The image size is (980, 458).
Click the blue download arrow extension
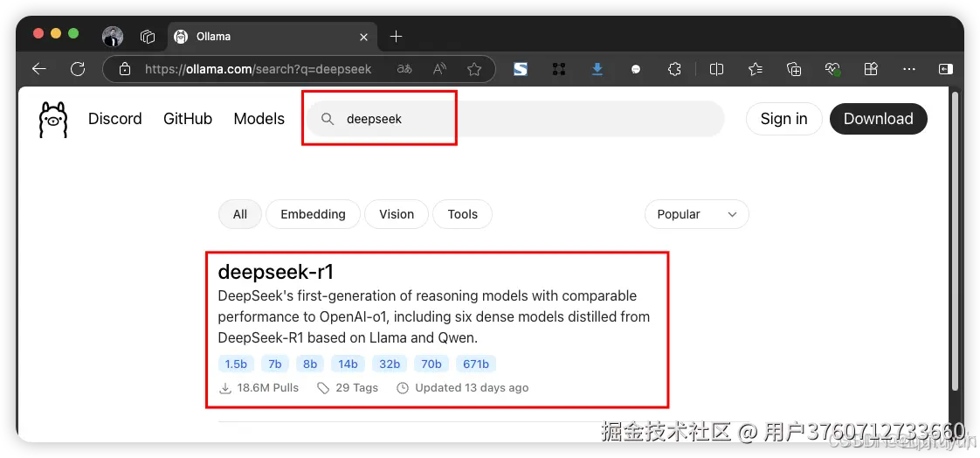coord(597,69)
